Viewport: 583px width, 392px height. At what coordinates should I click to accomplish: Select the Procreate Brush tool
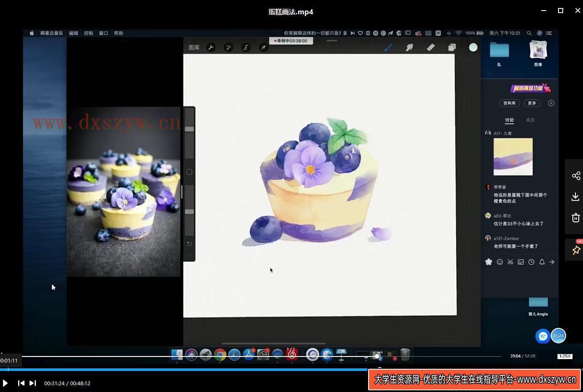point(388,47)
